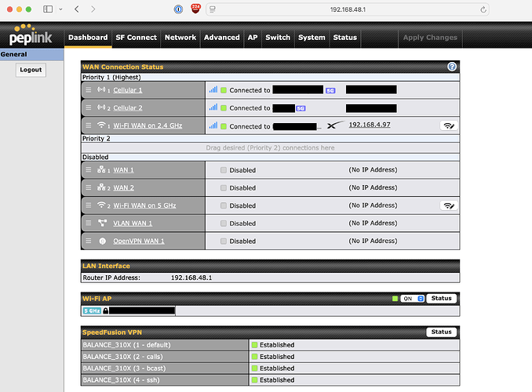This screenshot has width=532, height=392.
Task: Click the ethernet icon of WAN 2
Action: click(x=101, y=187)
